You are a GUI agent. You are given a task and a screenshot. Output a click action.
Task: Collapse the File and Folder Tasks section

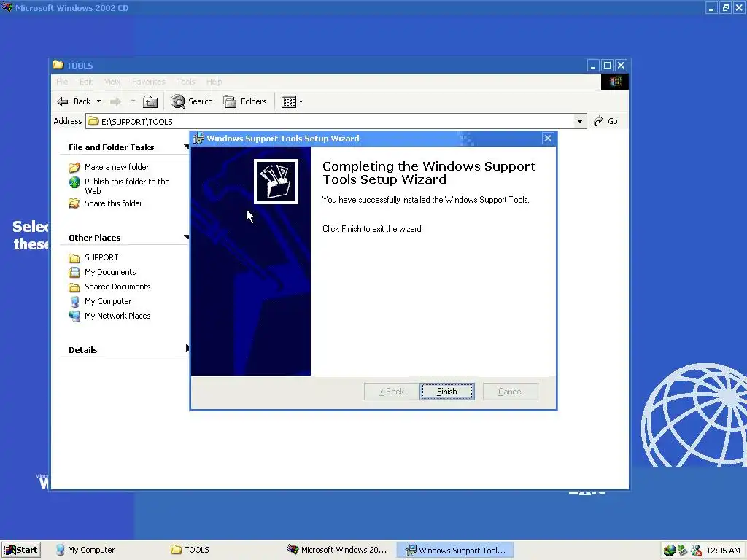pos(186,147)
